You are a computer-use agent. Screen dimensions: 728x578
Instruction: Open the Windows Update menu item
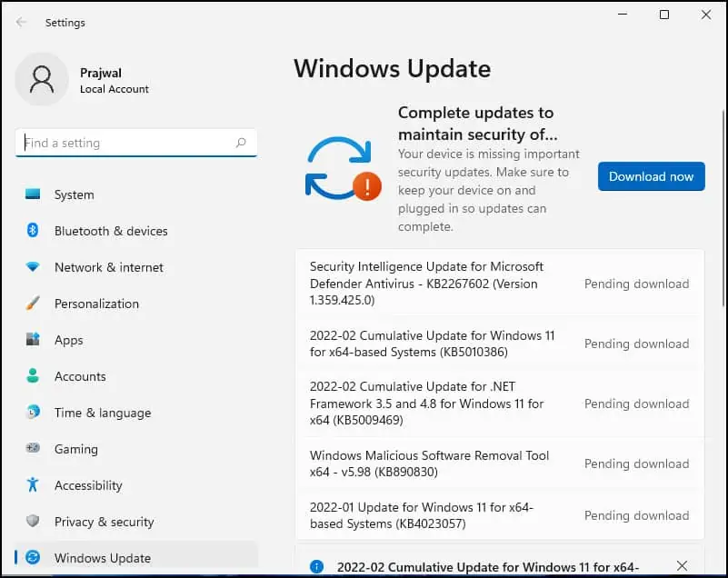[x=102, y=558]
